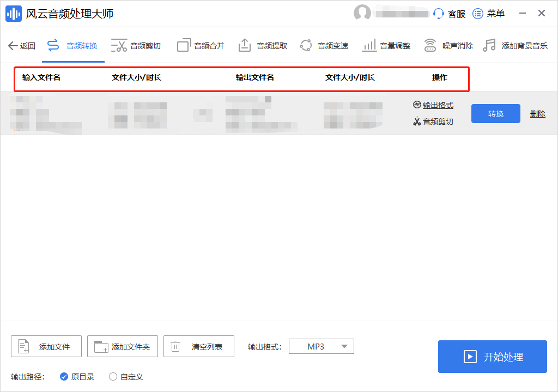Open 添加背景音乐 music note tool

pyautogui.click(x=515, y=46)
